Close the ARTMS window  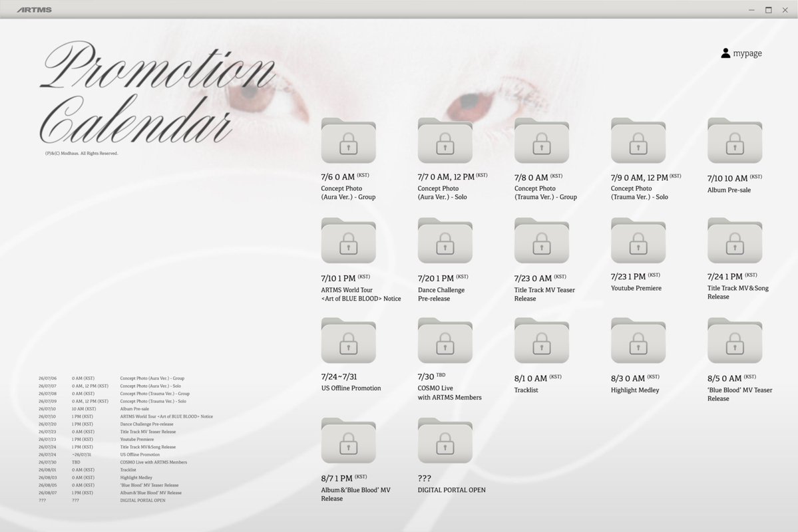click(785, 10)
